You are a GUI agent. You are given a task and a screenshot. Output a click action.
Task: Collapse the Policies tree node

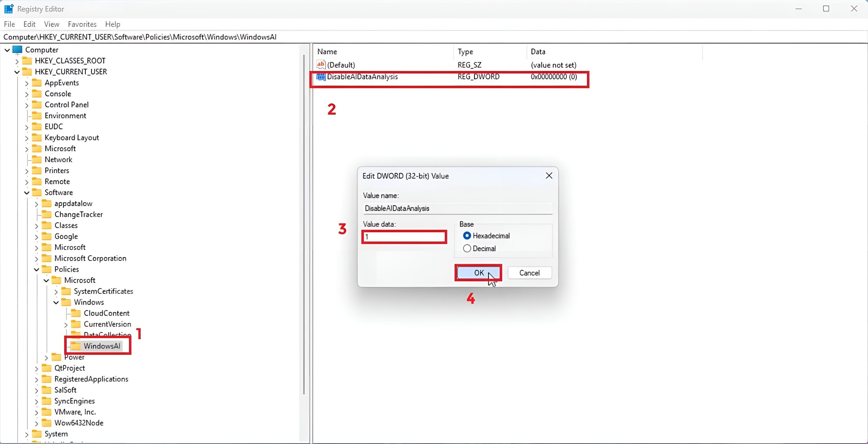click(37, 269)
